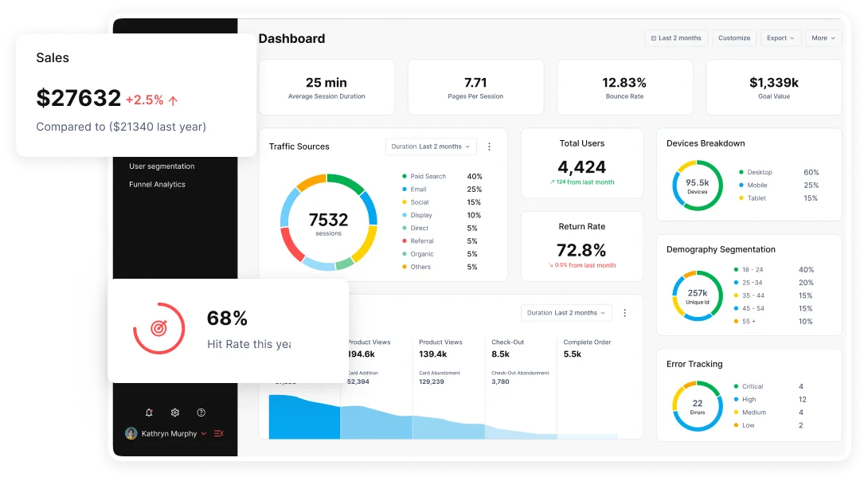Click the Hit Rate target icon
Screen dimensions: 868x481
pyautogui.click(x=159, y=328)
